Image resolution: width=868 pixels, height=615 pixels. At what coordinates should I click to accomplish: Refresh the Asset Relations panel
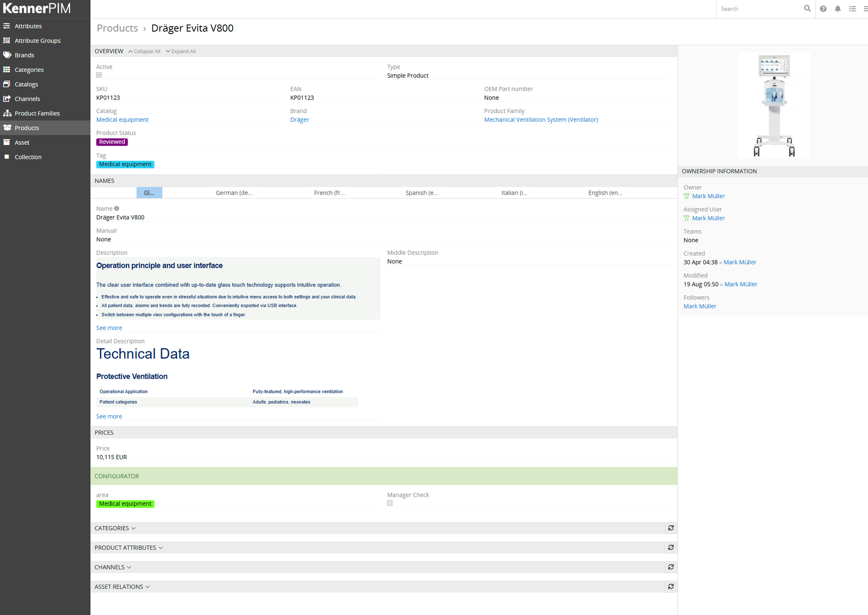[671, 587]
